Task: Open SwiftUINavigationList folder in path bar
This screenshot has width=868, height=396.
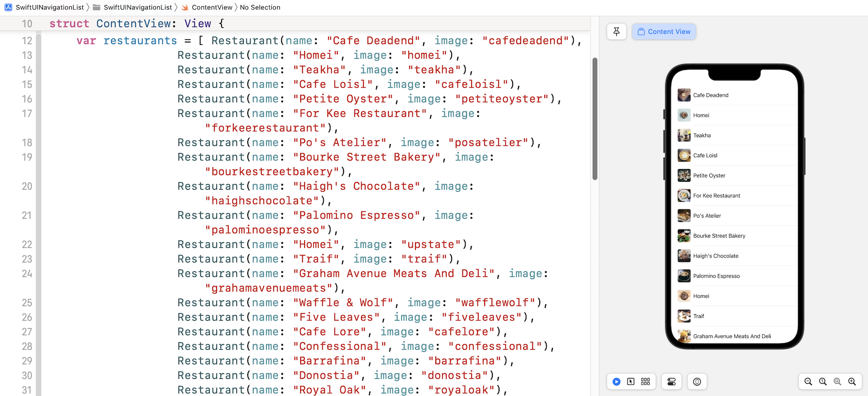Action: 138,7
